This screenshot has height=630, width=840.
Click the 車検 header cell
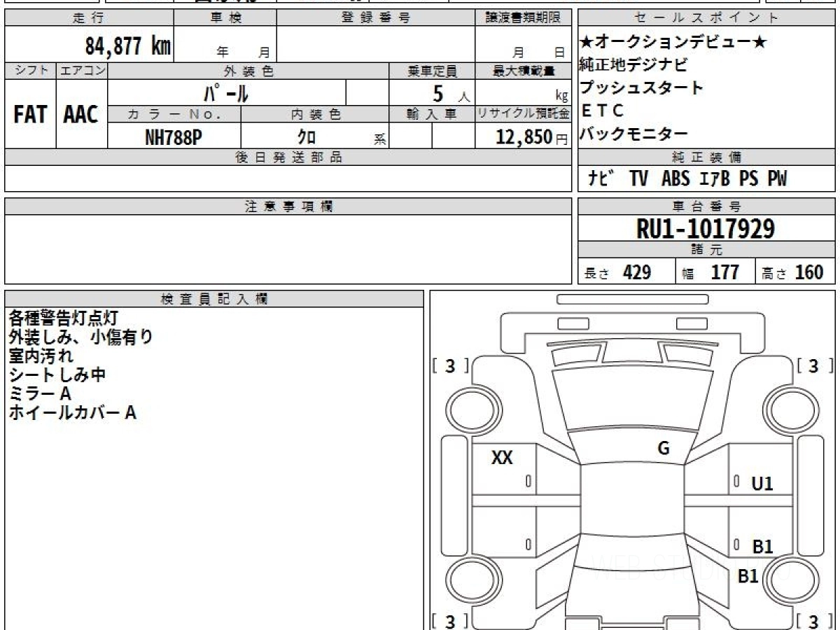[x=225, y=18]
